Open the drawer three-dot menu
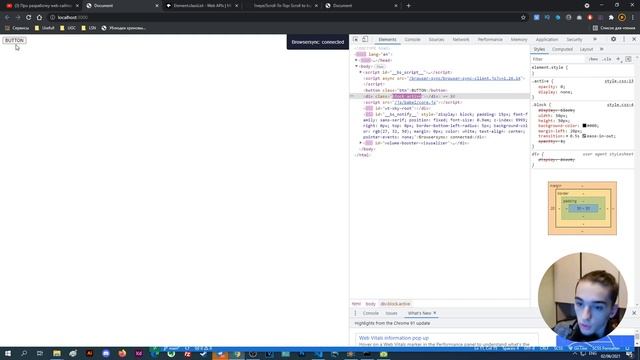This screenshot has height=360, width=640. (x=355, y=313)
